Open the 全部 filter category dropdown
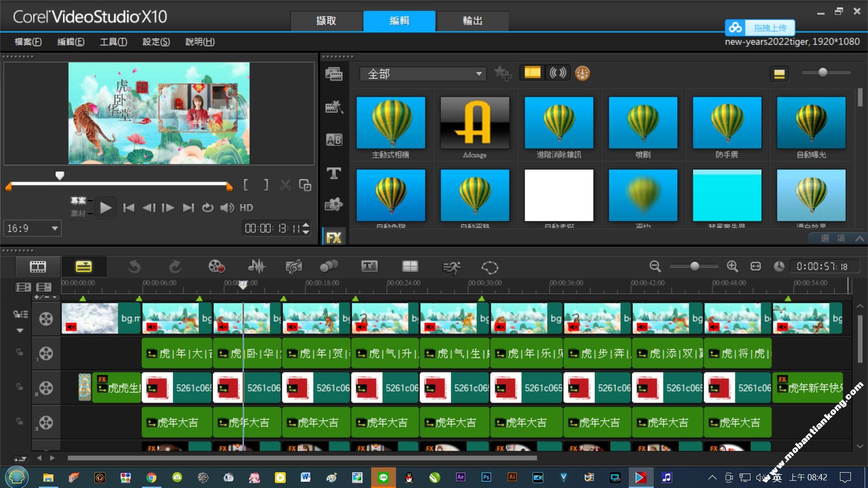Viewport: 868px width, 488px height. pyautogui.click(x=423, y=74)
